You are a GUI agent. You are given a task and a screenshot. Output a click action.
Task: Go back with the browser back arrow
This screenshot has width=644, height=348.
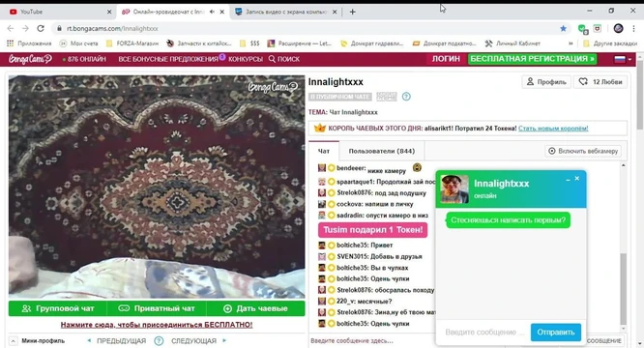[11, 28]
